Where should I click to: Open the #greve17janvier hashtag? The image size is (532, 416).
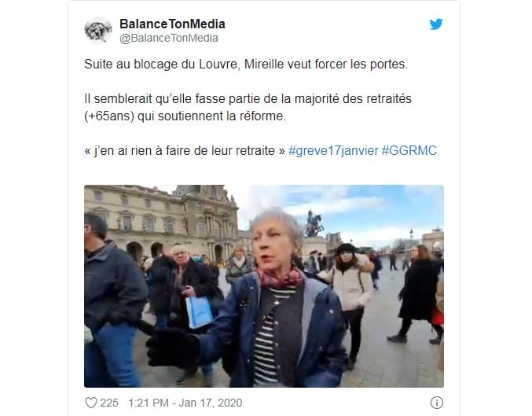pyautogui.click(x=333, y=150)
